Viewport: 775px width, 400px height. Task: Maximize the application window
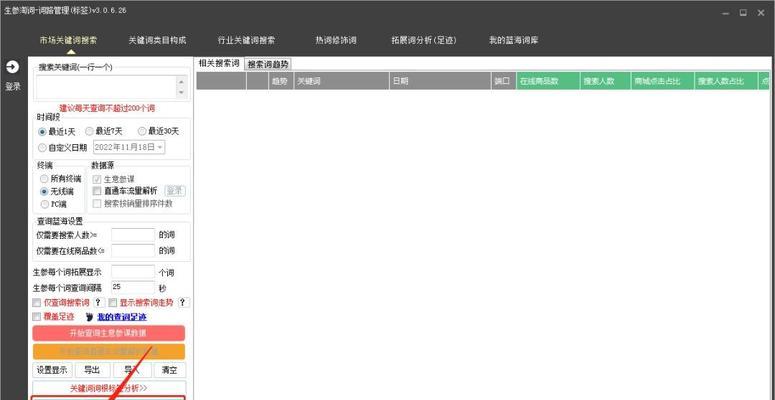point(743,13)
